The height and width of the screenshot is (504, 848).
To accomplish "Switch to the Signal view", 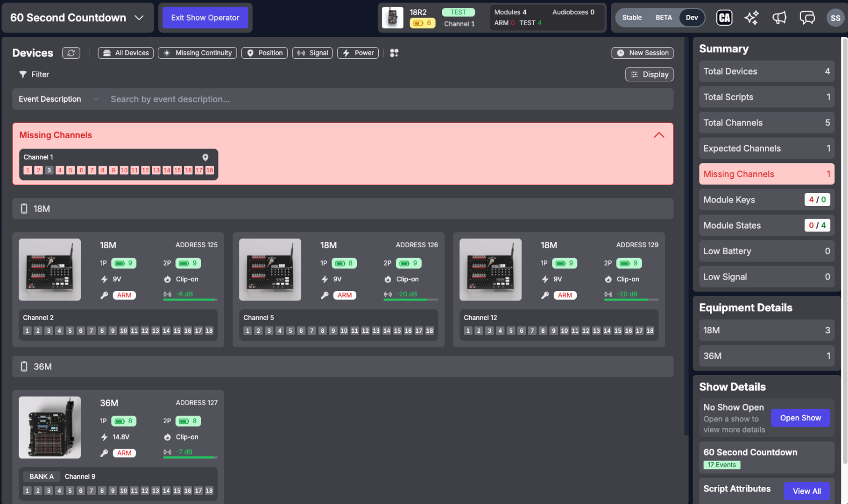I will (312, 53).
